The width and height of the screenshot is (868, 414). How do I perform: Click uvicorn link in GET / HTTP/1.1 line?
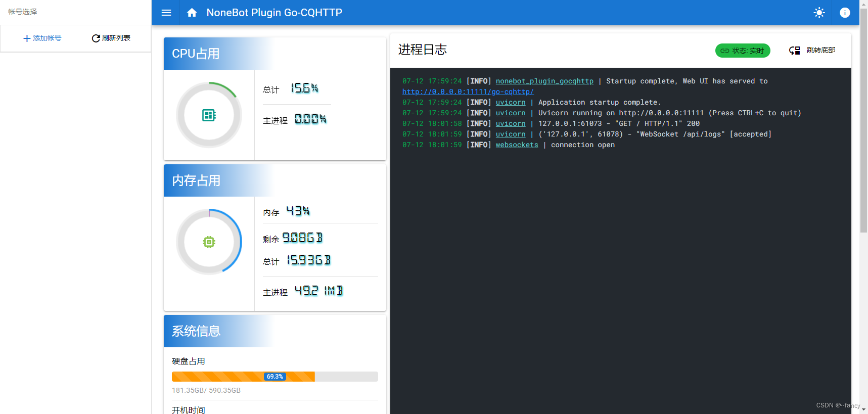[x=511, y=123]
